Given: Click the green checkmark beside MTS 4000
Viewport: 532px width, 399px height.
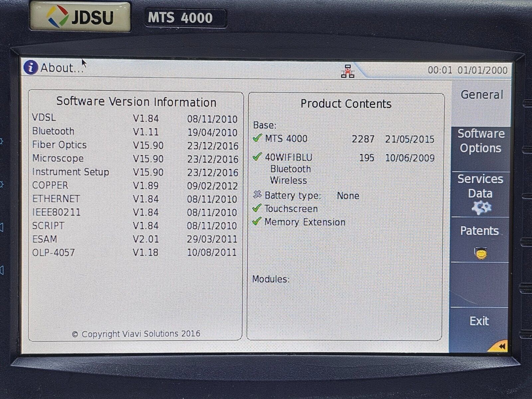Looking at the screenshot, I should coord(257,138).
